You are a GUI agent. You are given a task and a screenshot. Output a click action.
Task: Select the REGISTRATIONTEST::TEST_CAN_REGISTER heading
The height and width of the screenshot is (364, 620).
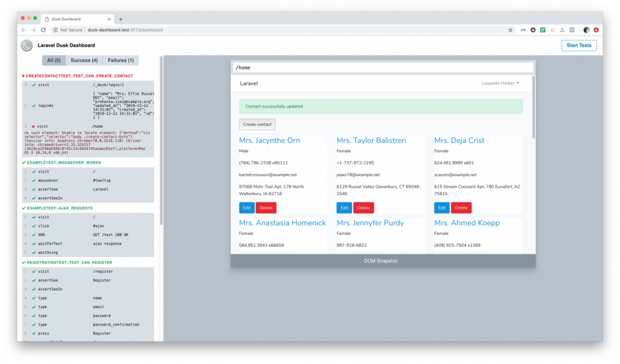pos(69,262)
